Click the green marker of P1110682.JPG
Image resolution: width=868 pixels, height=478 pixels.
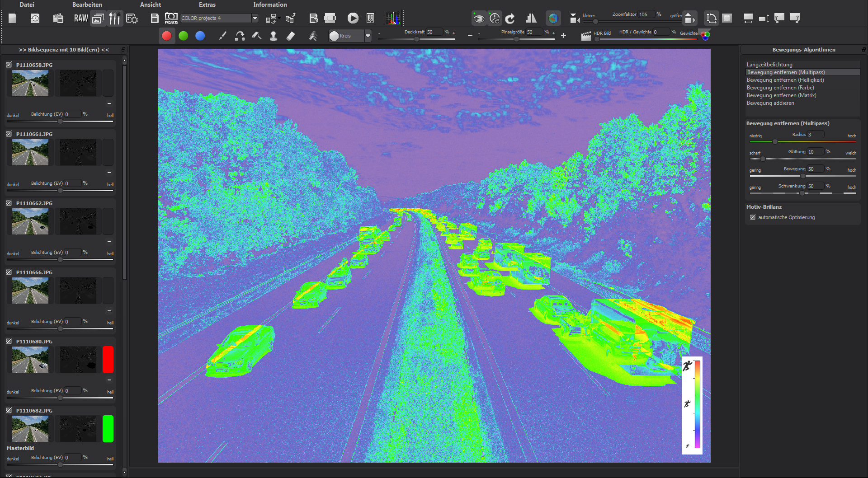[x=108, y=428]
